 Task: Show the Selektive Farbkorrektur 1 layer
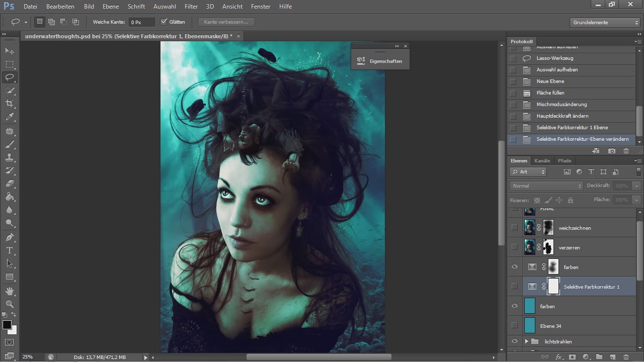pyautogui.click(x=514, y=287)
